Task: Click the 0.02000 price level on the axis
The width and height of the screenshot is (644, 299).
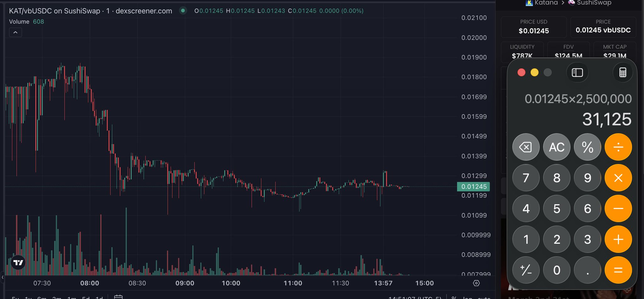Action: pyautogui.click(x=474, y=38)
